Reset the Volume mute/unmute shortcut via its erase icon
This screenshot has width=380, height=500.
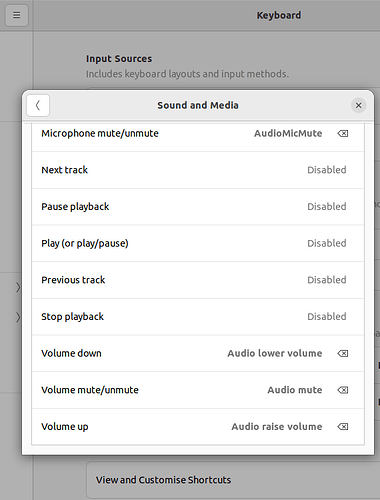pos(343,390)
